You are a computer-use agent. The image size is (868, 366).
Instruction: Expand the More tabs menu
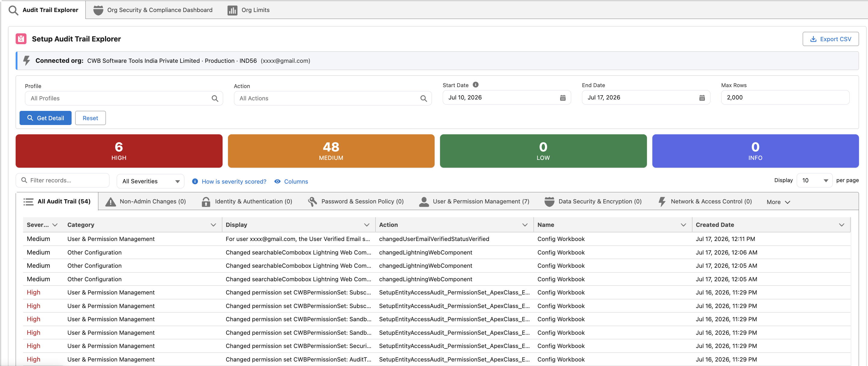point(778,202)
